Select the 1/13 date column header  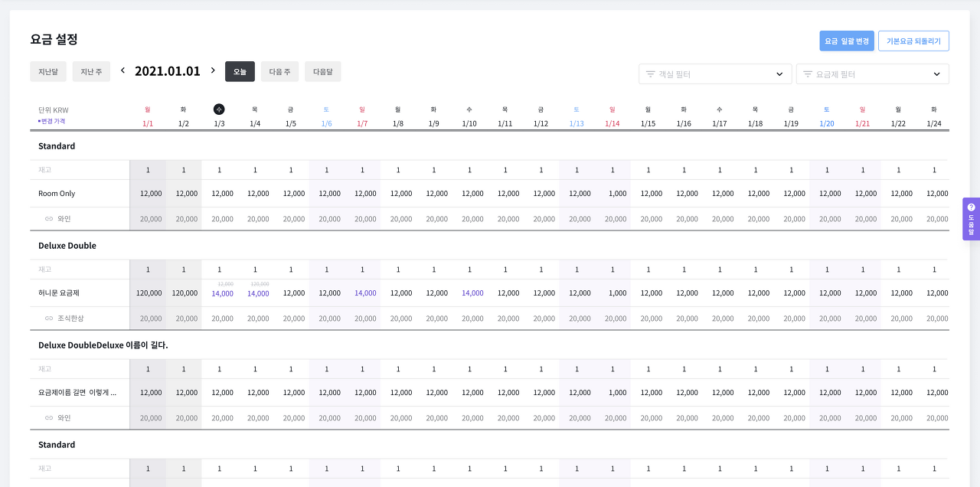click(577, 116)
